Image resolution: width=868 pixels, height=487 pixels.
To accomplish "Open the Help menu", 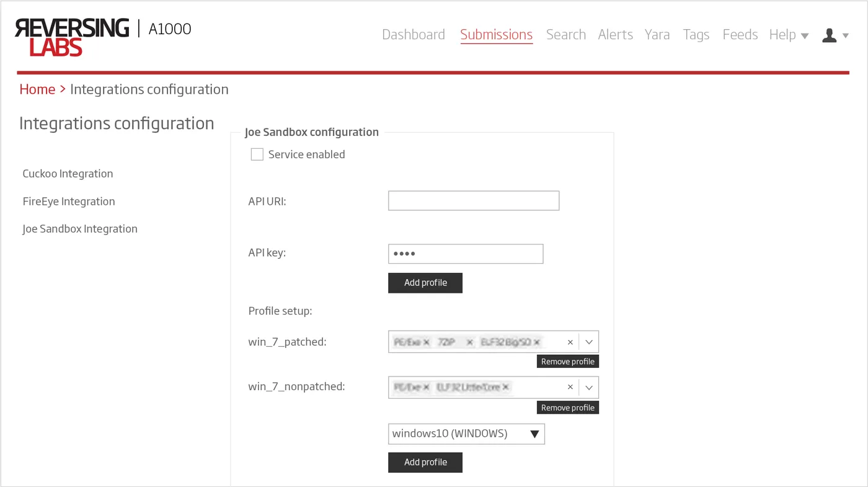I will (x=788, y=35).
